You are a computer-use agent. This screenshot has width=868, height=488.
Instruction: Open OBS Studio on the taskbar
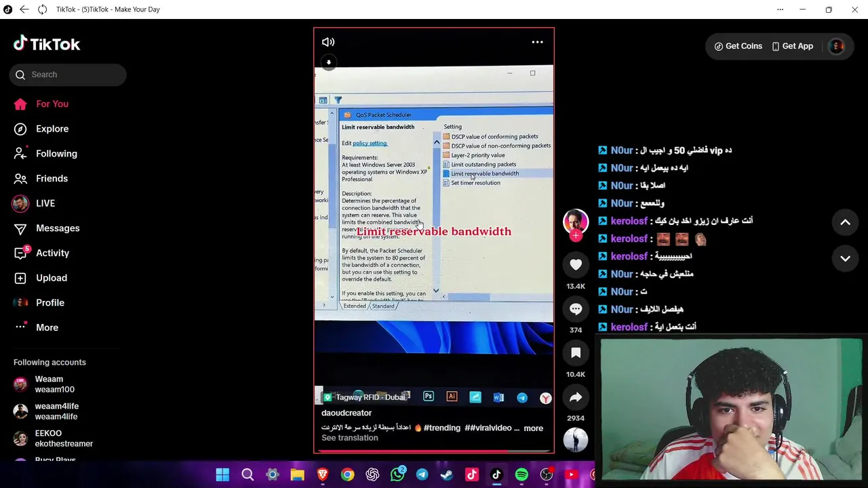[x=547, y=475]
